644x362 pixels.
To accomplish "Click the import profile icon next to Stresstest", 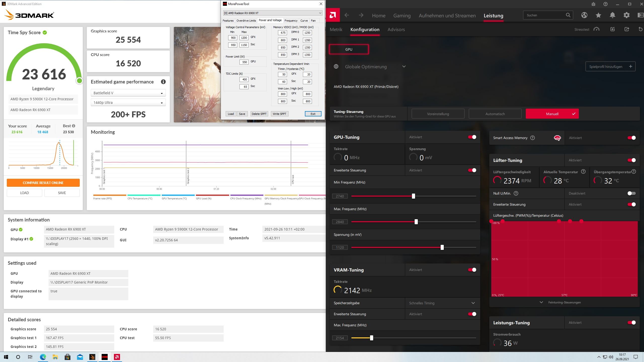I will (x=613, y=29).
